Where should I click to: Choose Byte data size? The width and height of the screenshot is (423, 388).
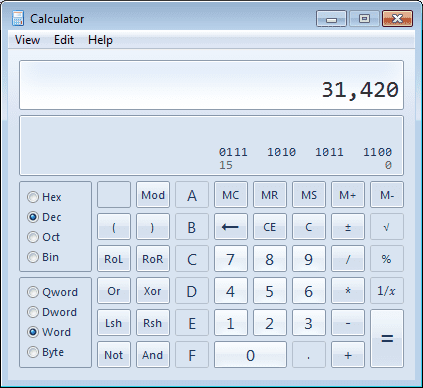45,352
